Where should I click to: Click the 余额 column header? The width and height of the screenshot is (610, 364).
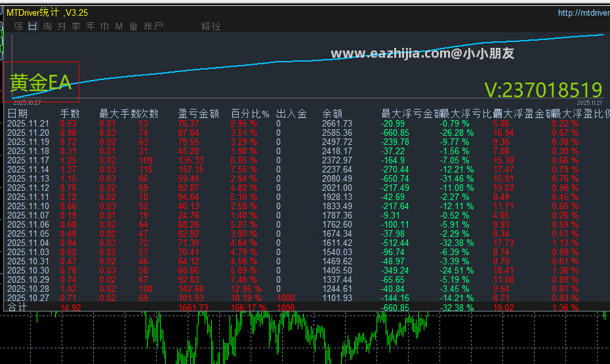click(333, 113)
